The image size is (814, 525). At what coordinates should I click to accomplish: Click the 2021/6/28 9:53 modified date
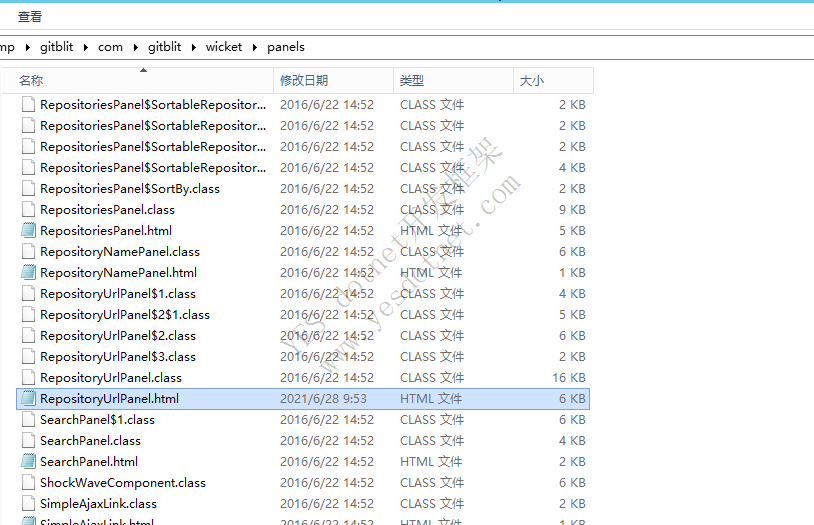[323, 398]
